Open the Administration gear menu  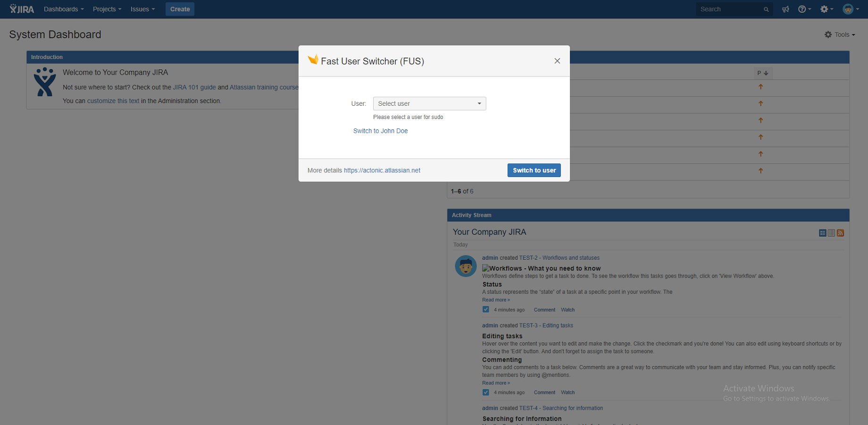click(x=826, y=9)
